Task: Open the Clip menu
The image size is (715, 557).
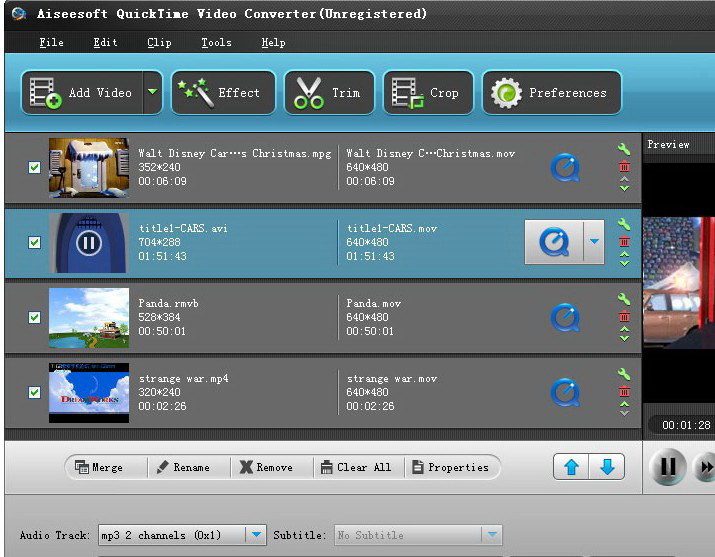Action: coord(159,42)
